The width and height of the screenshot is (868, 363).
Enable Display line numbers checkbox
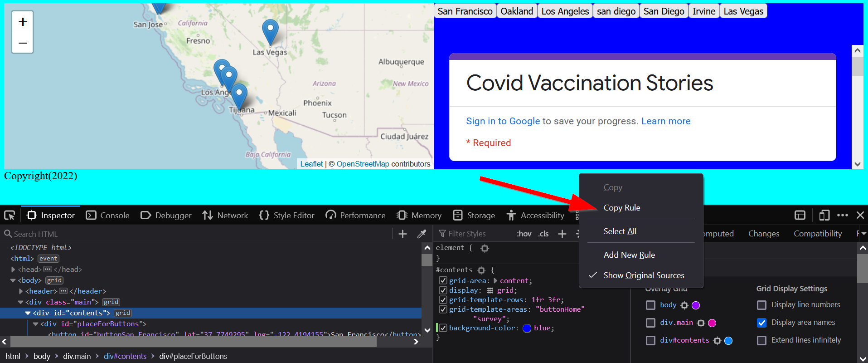[x=762, y=305]
